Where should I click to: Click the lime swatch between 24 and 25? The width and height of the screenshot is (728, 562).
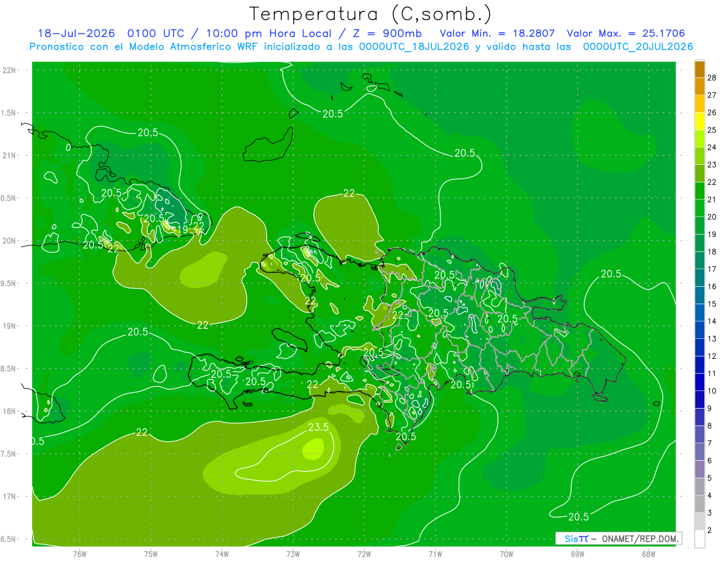pos(699,139)
